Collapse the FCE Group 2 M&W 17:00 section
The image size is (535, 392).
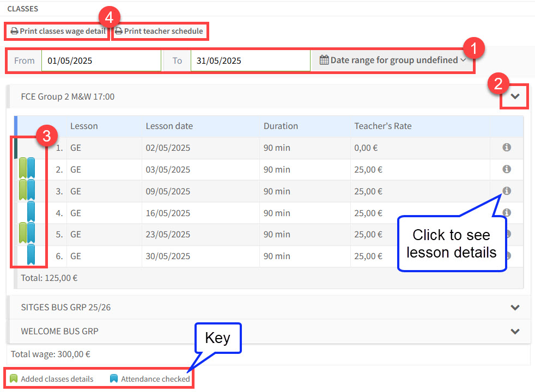515,97
